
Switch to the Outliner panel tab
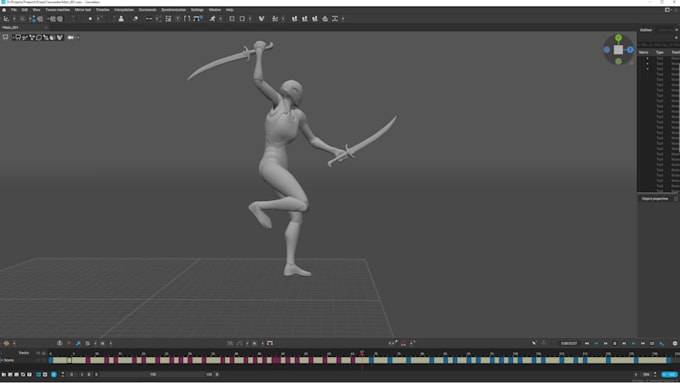646,30
